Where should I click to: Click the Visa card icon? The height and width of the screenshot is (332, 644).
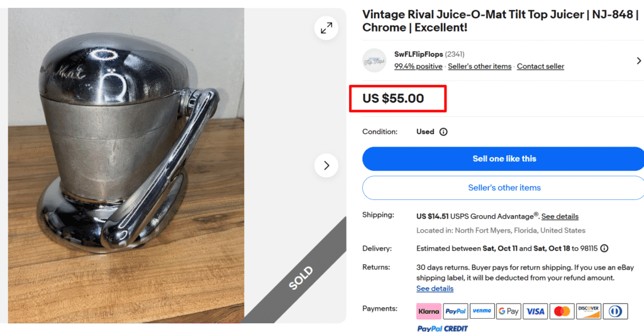click(535, 311)
